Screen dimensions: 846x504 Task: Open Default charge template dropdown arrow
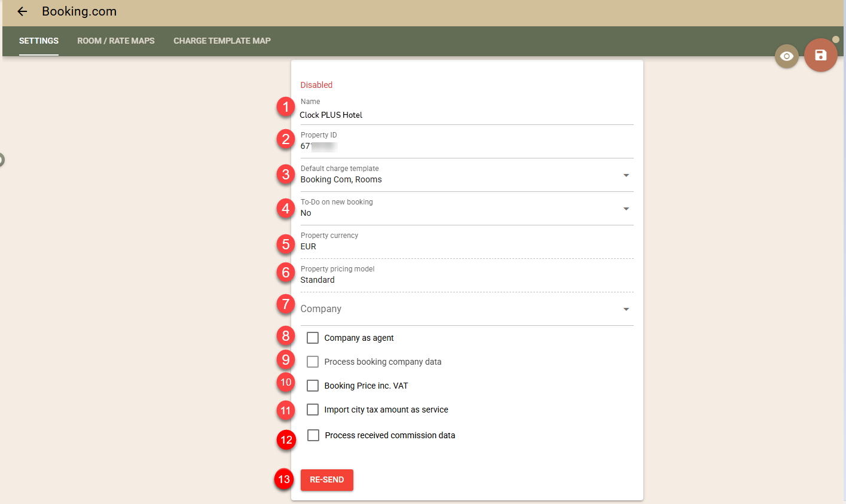(x=626, y=175)
